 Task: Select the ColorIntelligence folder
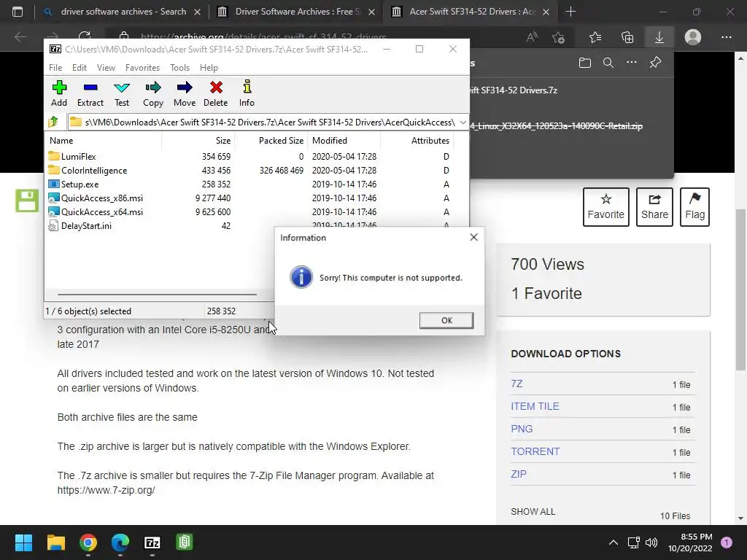pyautogui.click(x=88, y=170)
